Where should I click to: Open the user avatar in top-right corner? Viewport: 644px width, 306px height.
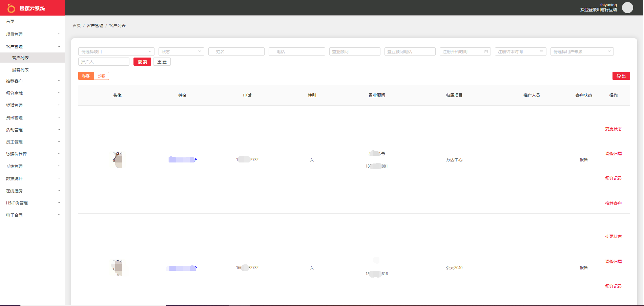pos(627,7)
